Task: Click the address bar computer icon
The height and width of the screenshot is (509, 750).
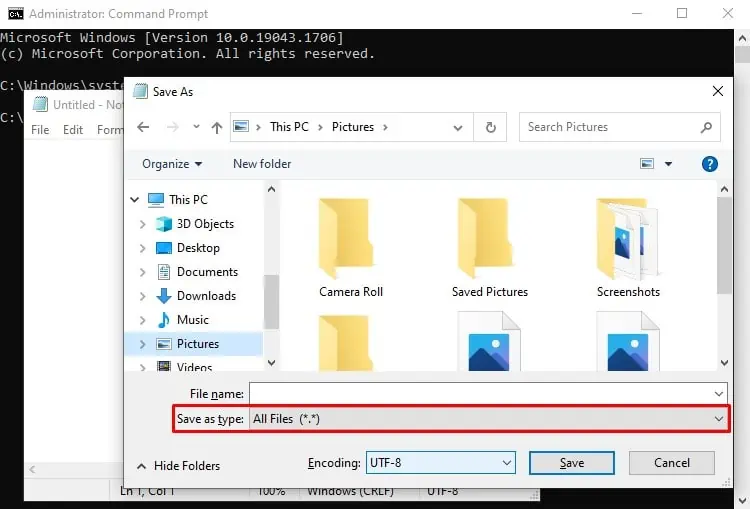Action: [241, 127]
